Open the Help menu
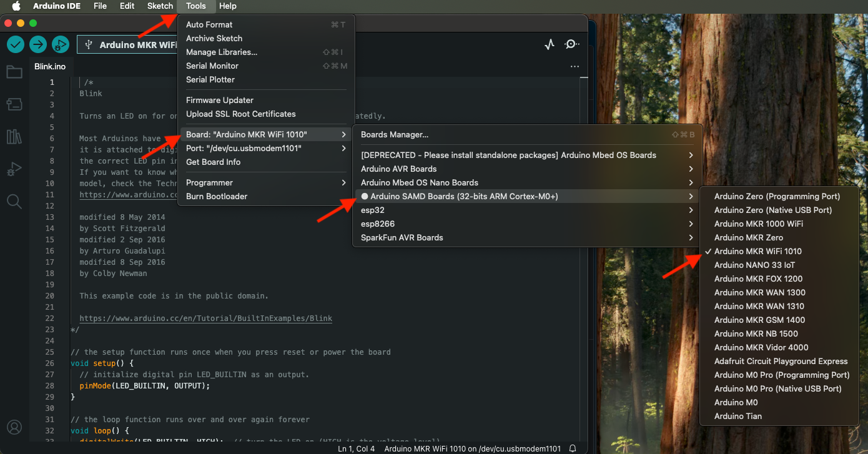 point(228,6)
